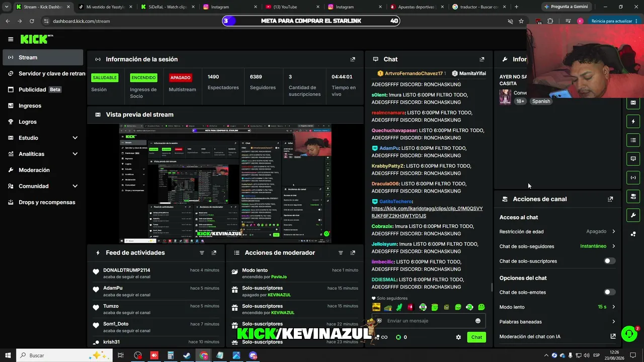Toggle Chat de solo-emotes switch
Viewport: 644px width, 362px height.
point(610,292)
